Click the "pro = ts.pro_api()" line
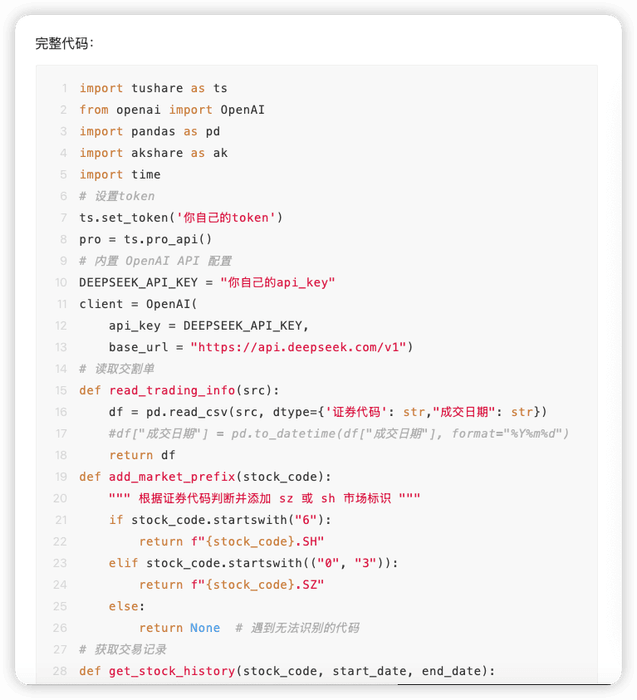 point(145,239)
